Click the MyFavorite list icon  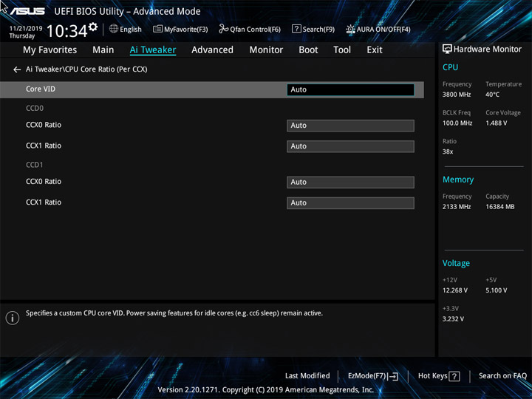click(x=158, y=29)
